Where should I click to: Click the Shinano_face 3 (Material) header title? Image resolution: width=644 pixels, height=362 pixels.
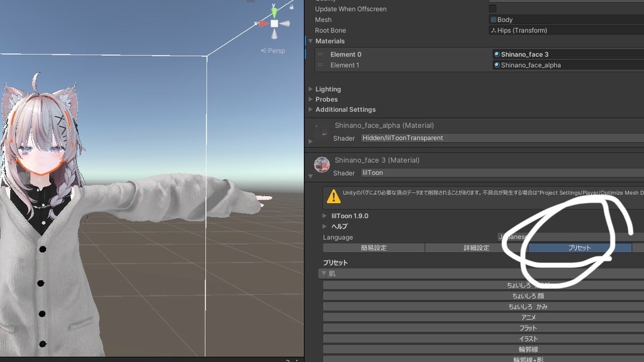click(377, 160)
